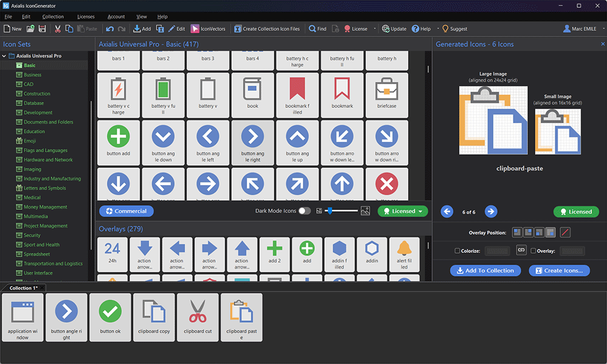
Task: Select the add 2 overlay icon
Action: 275,254
